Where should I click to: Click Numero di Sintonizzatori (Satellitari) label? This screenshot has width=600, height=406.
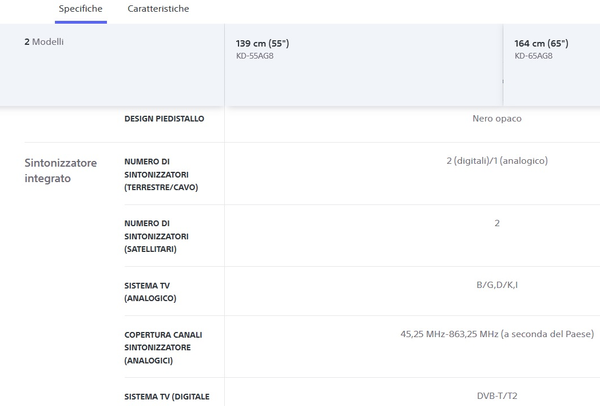(x=157, y=236)
